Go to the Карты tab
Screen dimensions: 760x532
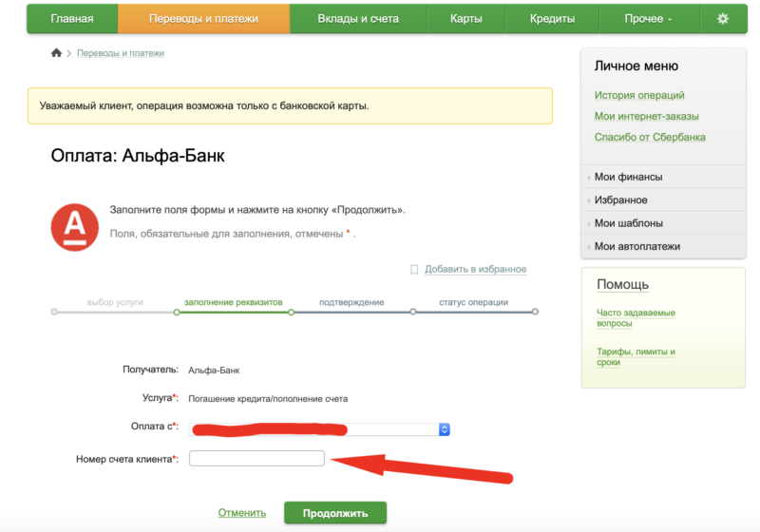tap(465, 19)
